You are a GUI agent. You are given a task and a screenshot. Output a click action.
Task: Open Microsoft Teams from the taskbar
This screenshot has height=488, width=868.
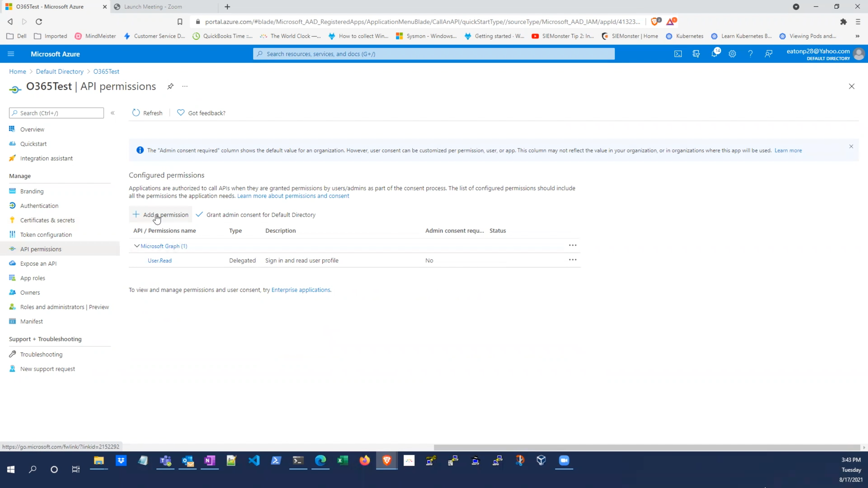[x=165, y=461]
